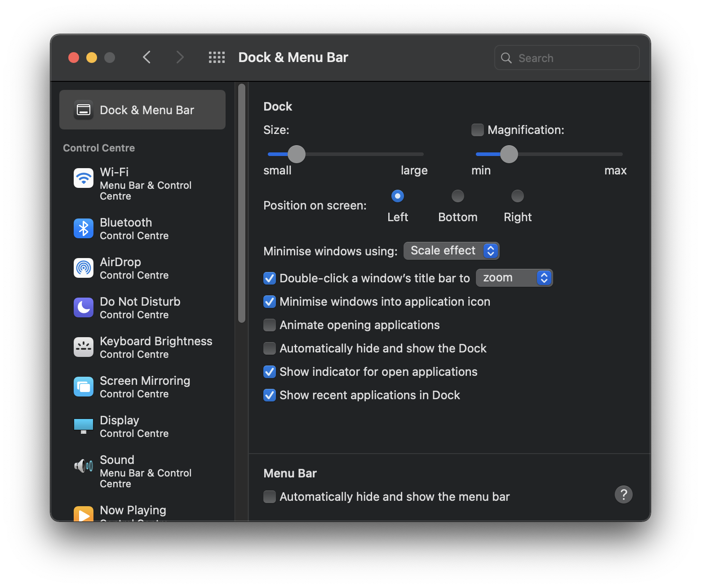Go forward with the right chevron

point(180,58)
